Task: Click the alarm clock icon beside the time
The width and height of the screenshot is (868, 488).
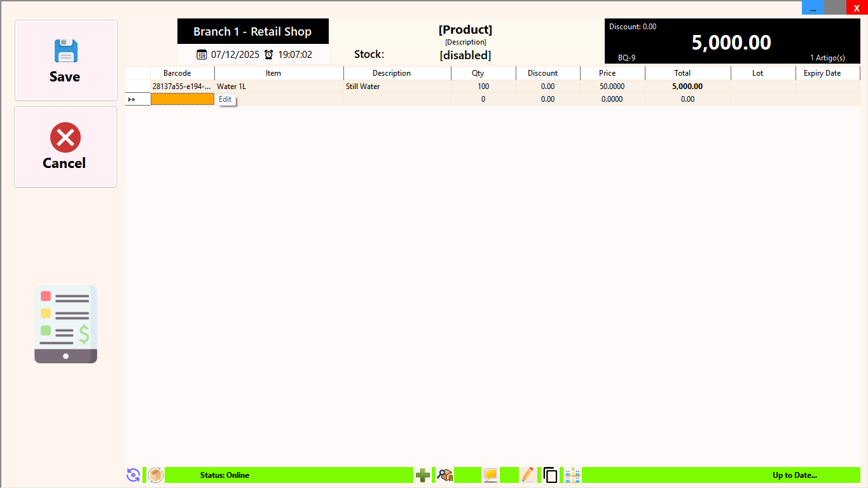Action: tap(269, 55)
